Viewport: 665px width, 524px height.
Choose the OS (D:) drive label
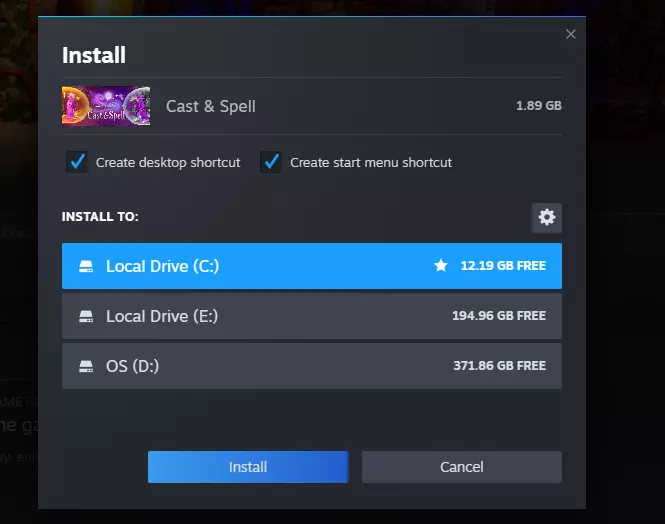[132, 366]
